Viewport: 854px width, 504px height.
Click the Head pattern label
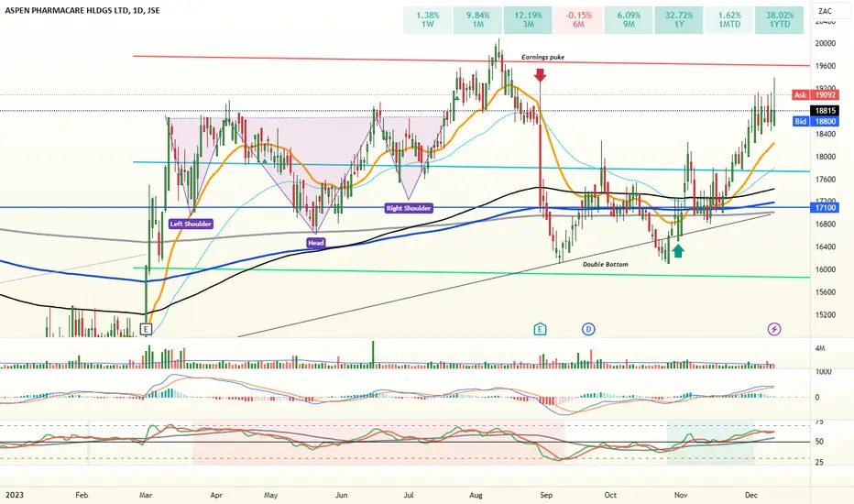tap(316, 243)
